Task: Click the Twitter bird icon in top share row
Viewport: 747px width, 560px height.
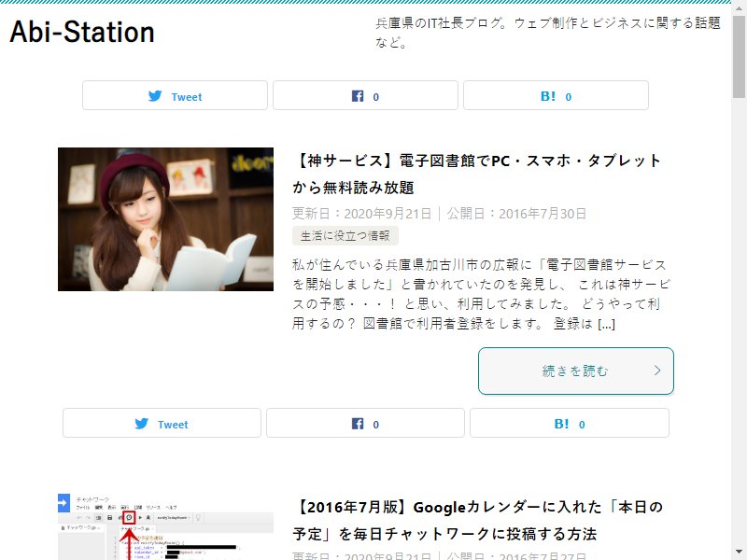Action: 155,96
